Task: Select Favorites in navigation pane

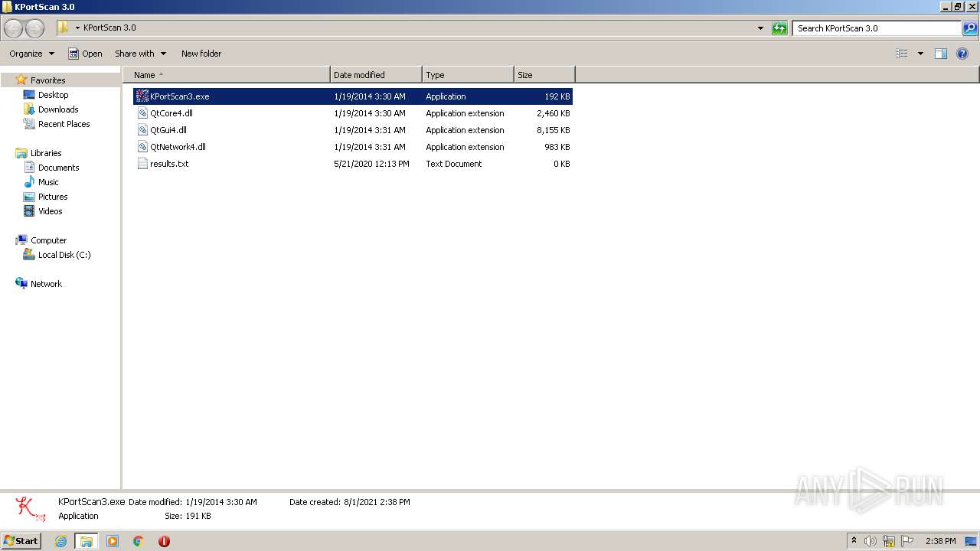Action: click(47, 80)
